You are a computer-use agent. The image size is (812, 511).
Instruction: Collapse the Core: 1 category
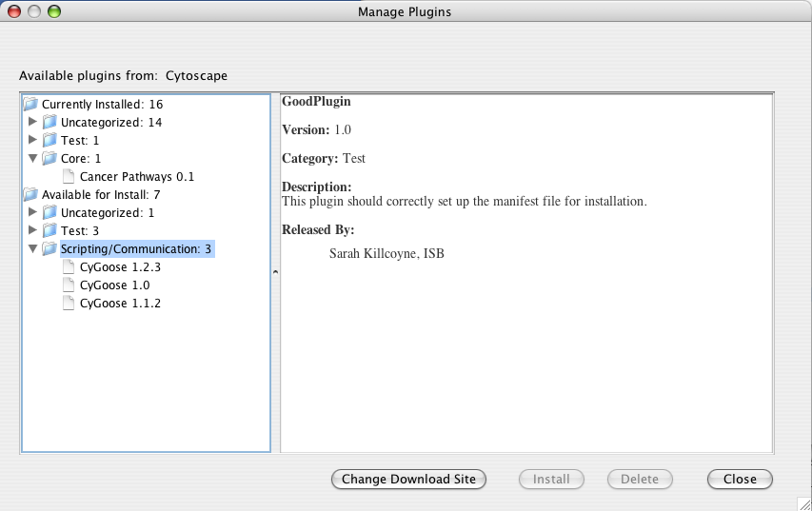click(x=33, y=158)
